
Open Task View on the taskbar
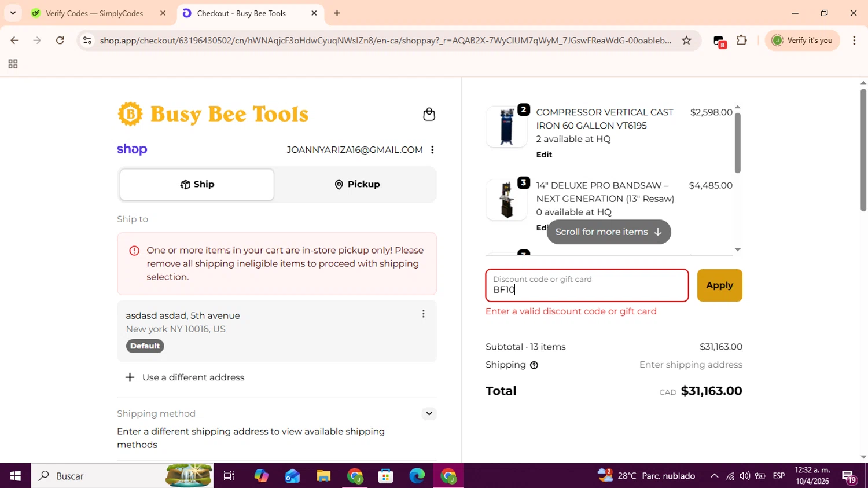(x=229, y=476)
